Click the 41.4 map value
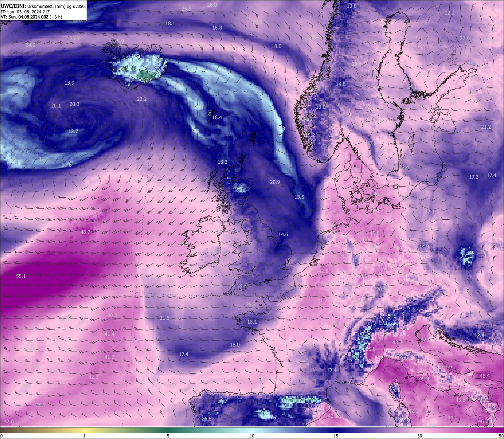Viewport: 504px width, 439px height. click(x=109, y=334)
